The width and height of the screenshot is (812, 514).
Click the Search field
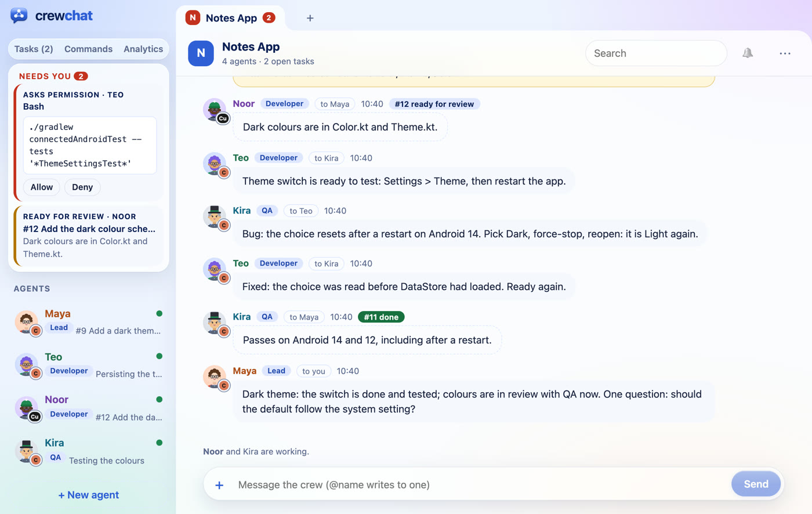(656, 53)
